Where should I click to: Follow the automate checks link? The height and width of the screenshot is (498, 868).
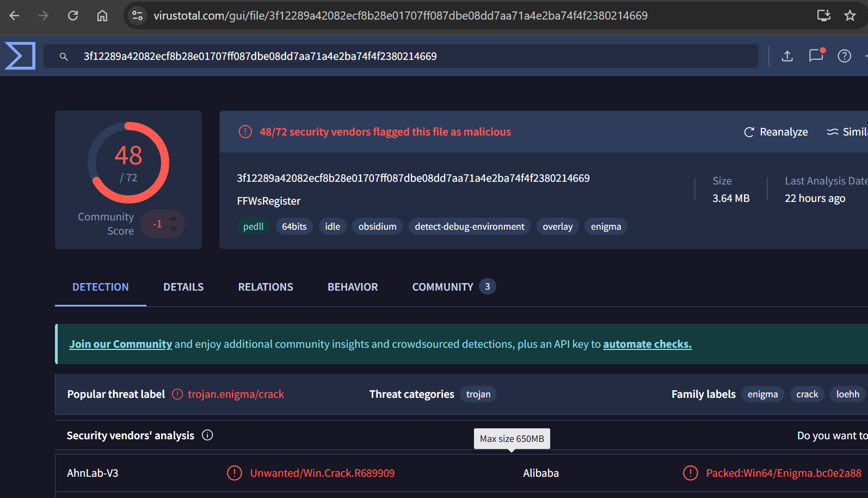pos(648,344)
